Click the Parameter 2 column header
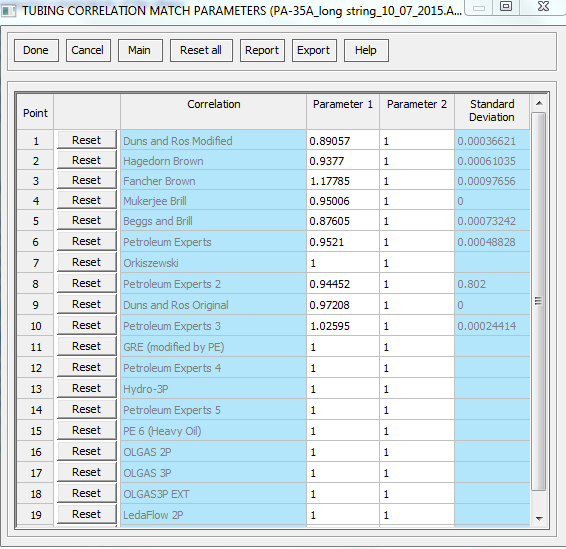 (417, 111)
